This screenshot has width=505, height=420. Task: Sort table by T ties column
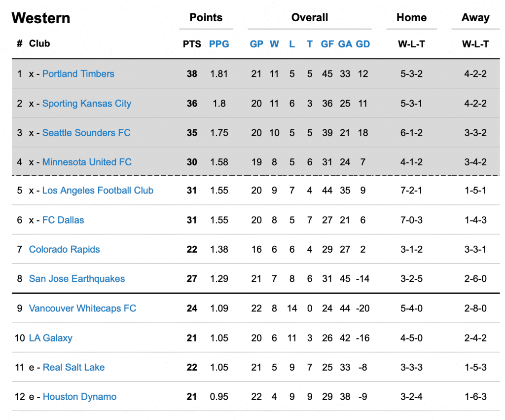coord(310,44)
